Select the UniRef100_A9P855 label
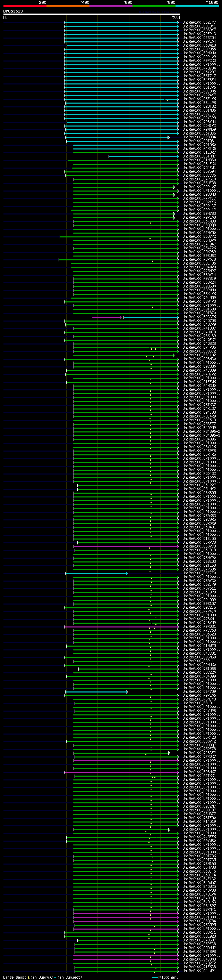The height and width of the screenshot is (980, 222). (x=199, y=49)
